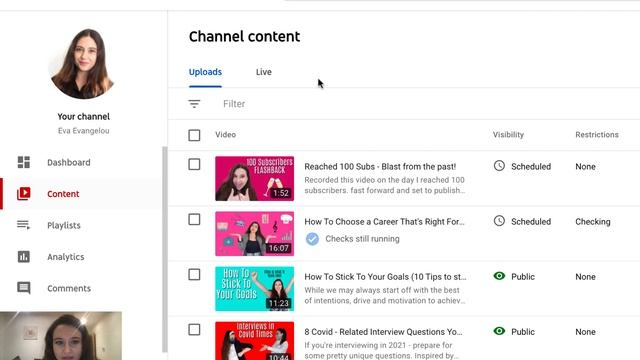
Task: Click Scheduled visibility for Reached 100 Subs
Action: (531, 167)
